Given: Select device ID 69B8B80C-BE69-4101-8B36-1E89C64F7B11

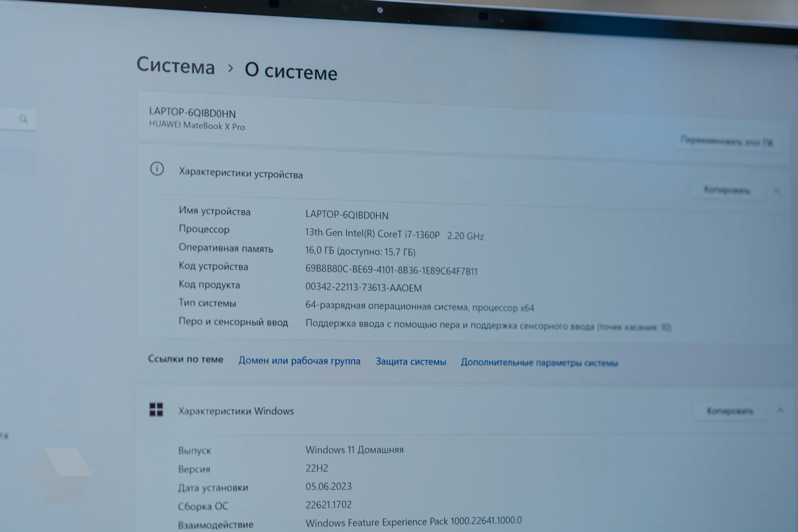Looking at the screenshot, I should tap(391, 270).
